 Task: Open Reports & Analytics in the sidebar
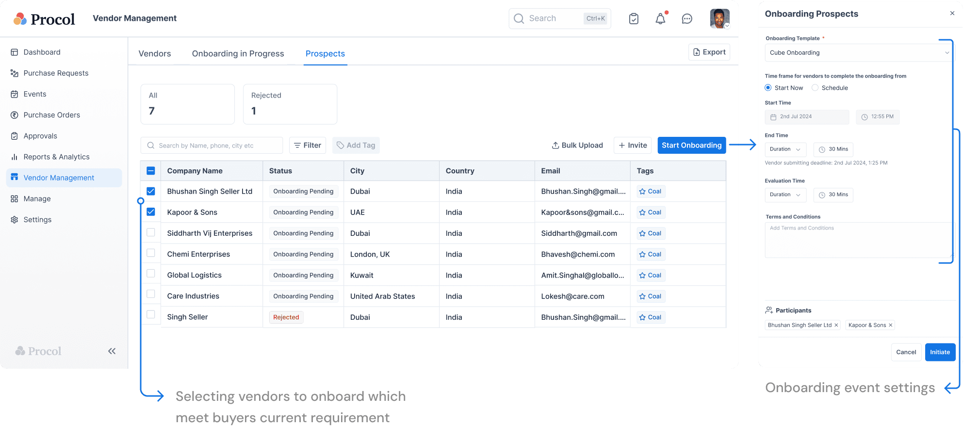pyautogui.click(x=50, y=157)
